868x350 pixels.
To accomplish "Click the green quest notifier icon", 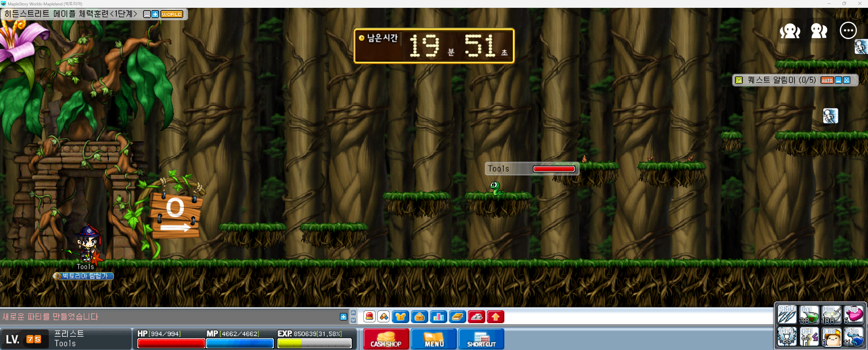I will (x=739, y=80).
